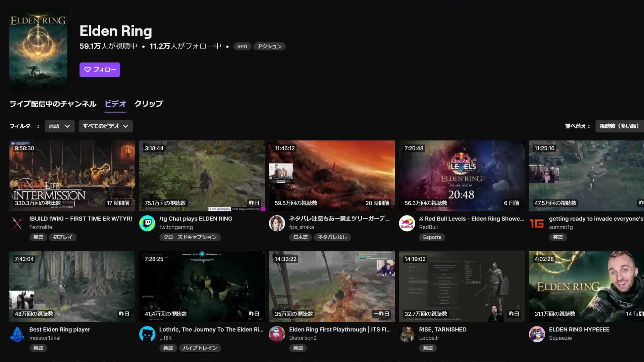The height and width of the screenshot is (362, 644).
Task: Click the Esports tag under RedBull
Action: pyautogui.click(x=432, y=237)
